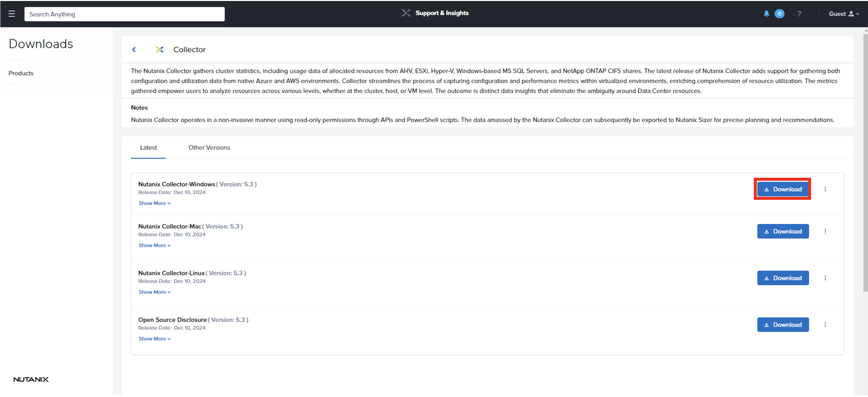Open more options for Collector-Mac
868x397 pixels.
[x=825, y=231]
